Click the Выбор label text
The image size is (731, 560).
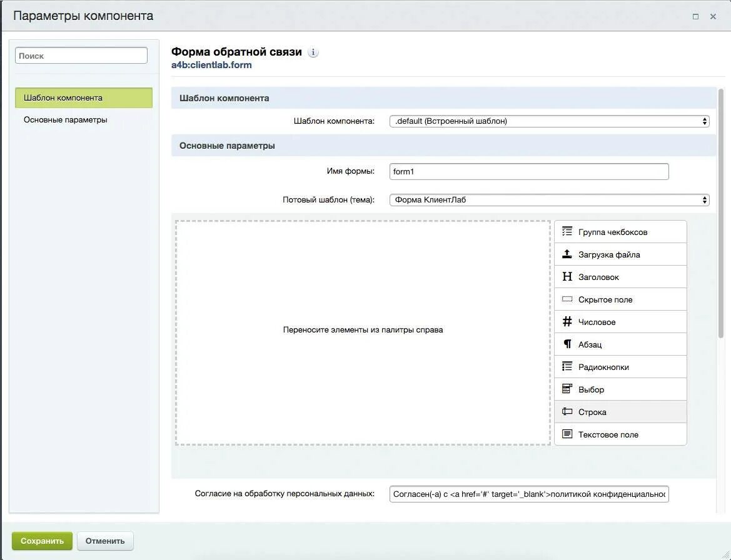tap(591, 389)
